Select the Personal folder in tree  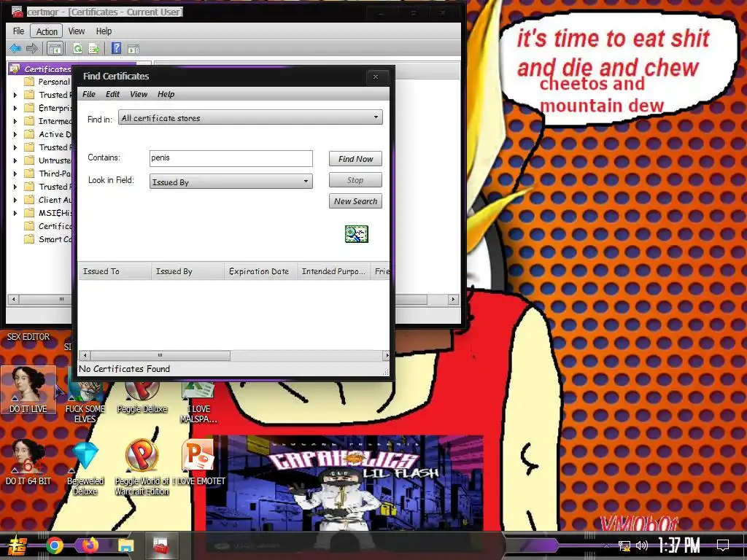(x=47, y=82)
